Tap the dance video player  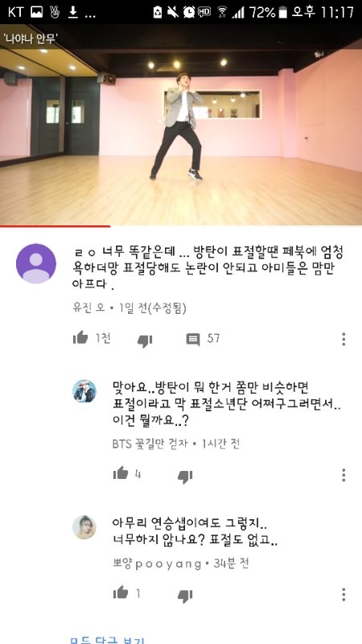point(181,125)
